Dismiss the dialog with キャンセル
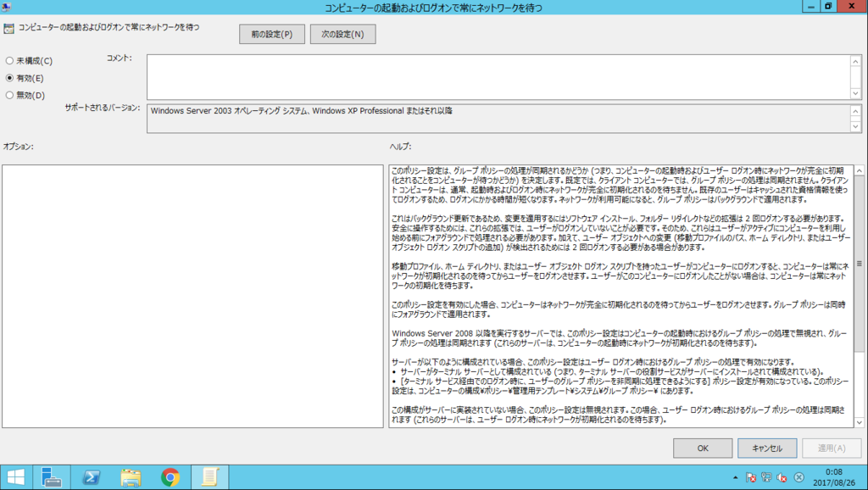The width and height of the screenshot is (868, 490). click(766, 448)
